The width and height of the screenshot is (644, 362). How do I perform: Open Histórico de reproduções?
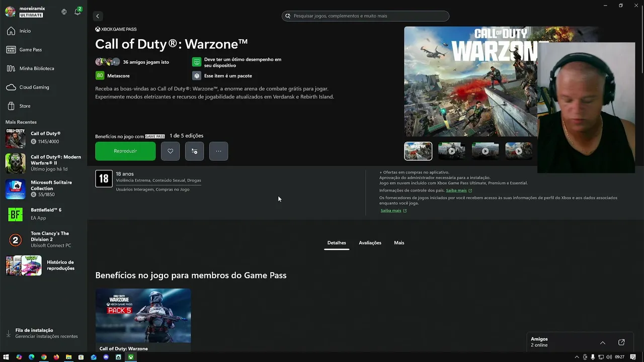coord(44,265)
